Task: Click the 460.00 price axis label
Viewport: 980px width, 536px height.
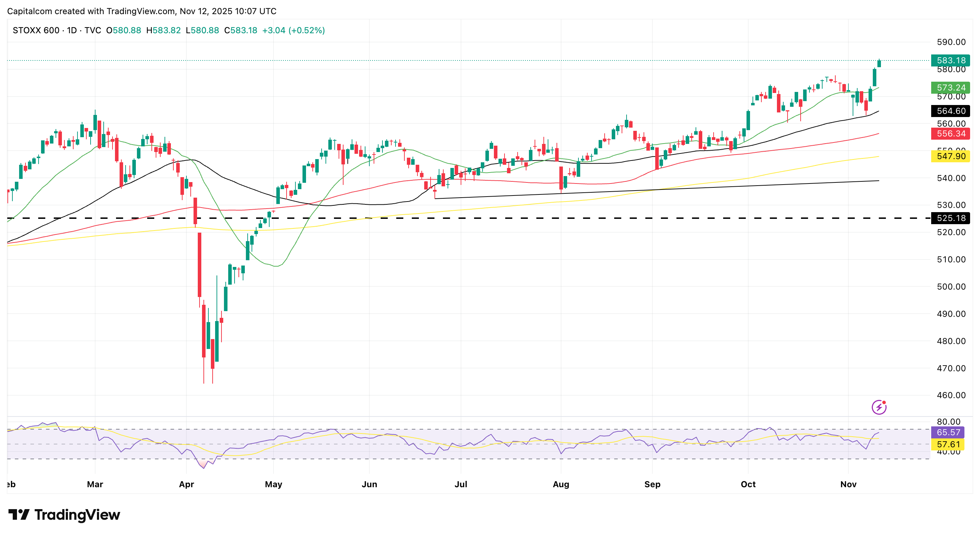Action: tap(951, 395)
